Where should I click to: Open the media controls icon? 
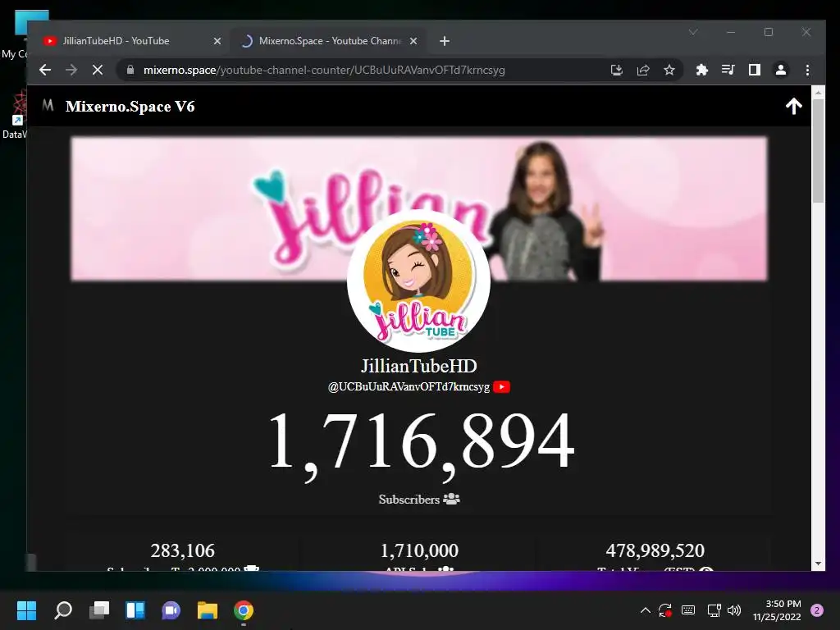pyautogui.click(x=728, y=70)
